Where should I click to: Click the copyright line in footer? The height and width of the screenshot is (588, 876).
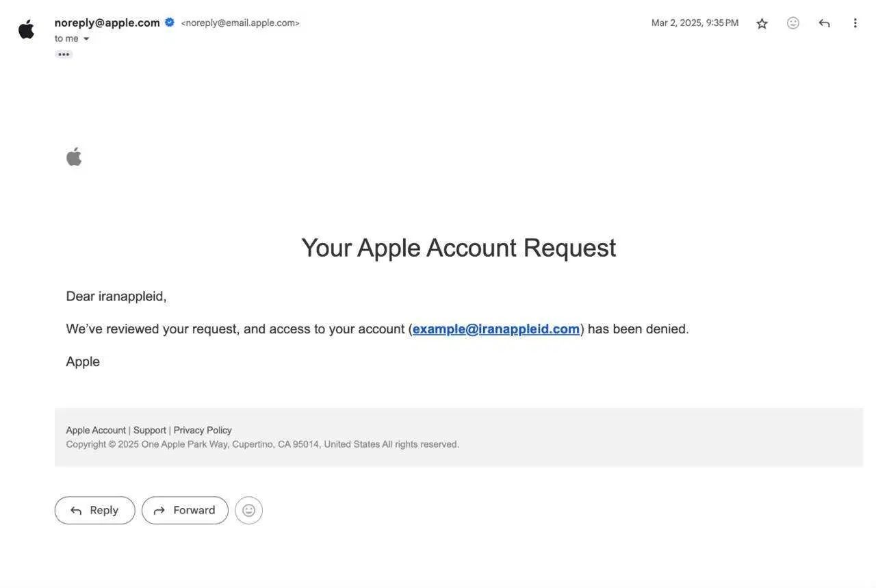tap(263, 444)
